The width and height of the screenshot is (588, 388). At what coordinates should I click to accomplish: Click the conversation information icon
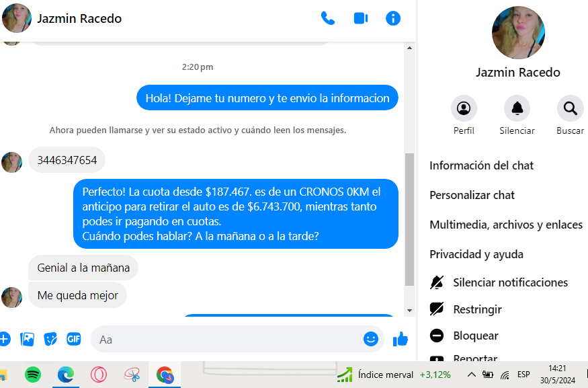(393, 18)
